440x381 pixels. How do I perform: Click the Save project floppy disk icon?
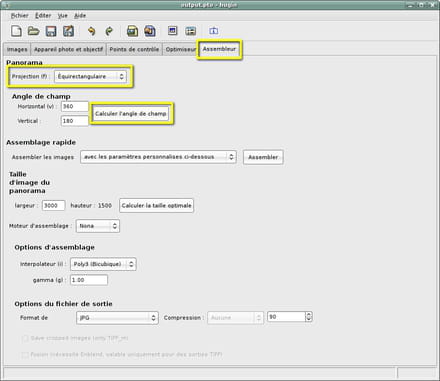51,31
